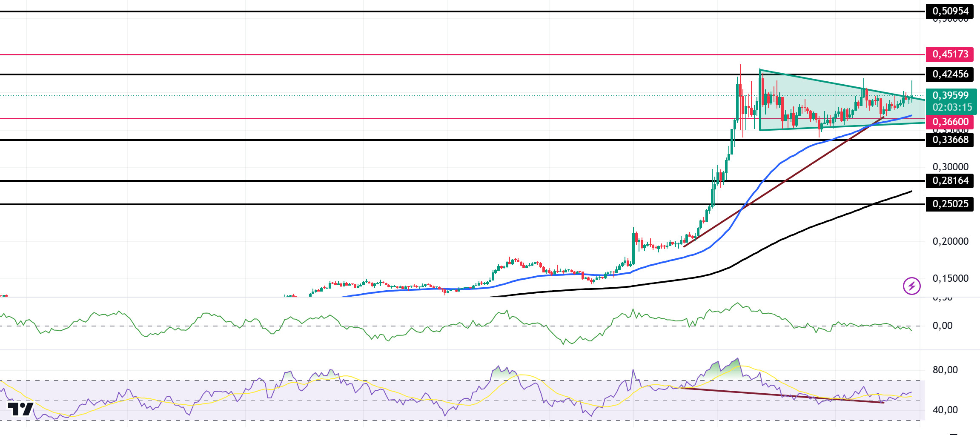Click the 0,42456 horizontal line label
This screenshot has height=435, width=980.
coord(950,74)
